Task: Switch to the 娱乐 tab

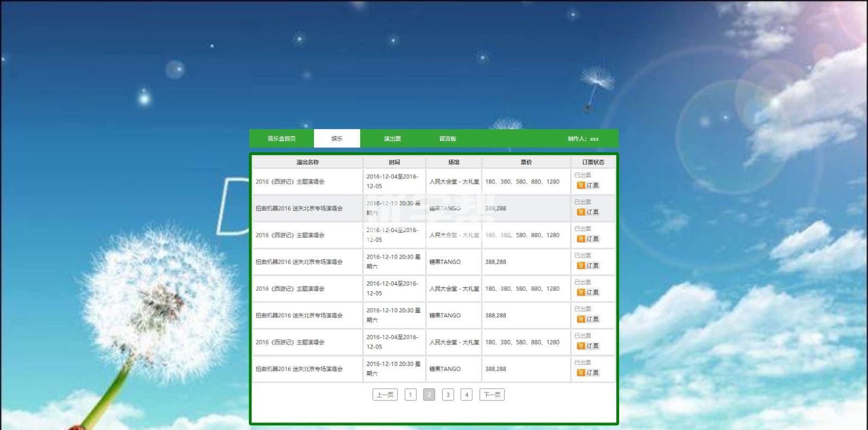Action: click(x=337, y=139)
